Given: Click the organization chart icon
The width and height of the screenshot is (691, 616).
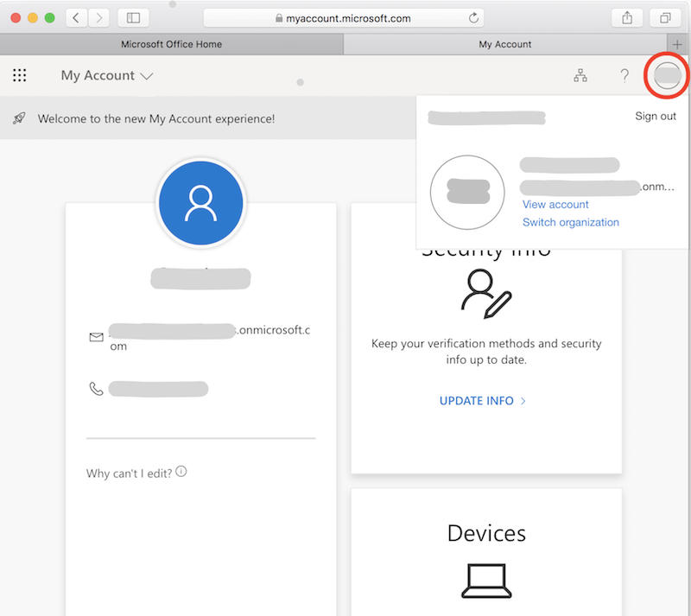Looking at the screenshot, I should [580, 75].
